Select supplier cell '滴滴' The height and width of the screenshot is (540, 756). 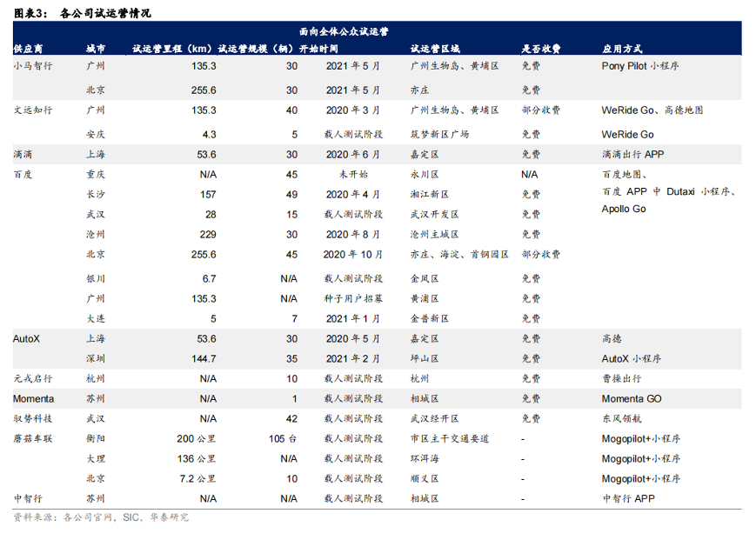coord(23,155)
